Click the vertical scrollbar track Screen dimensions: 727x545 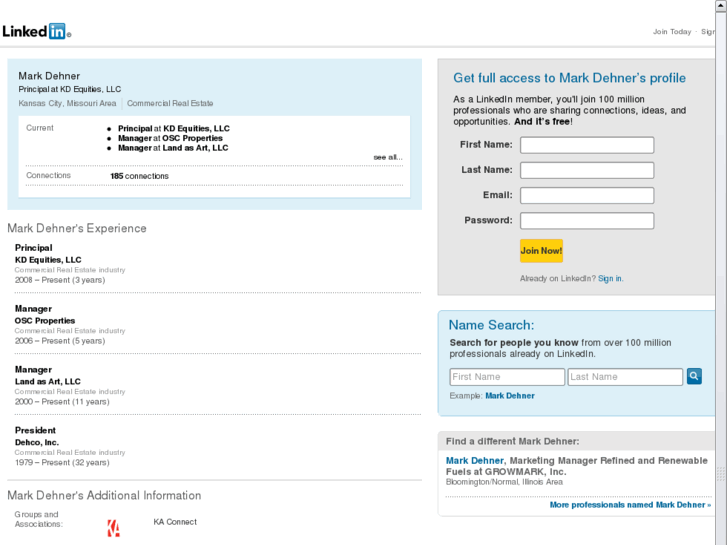coord(721,278)
